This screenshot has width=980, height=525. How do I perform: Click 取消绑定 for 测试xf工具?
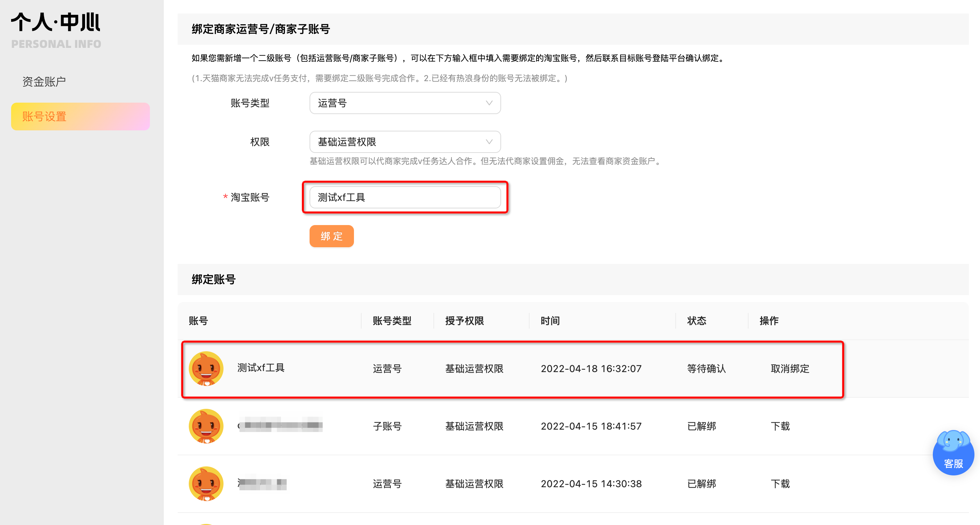click(x=790, y=368)
